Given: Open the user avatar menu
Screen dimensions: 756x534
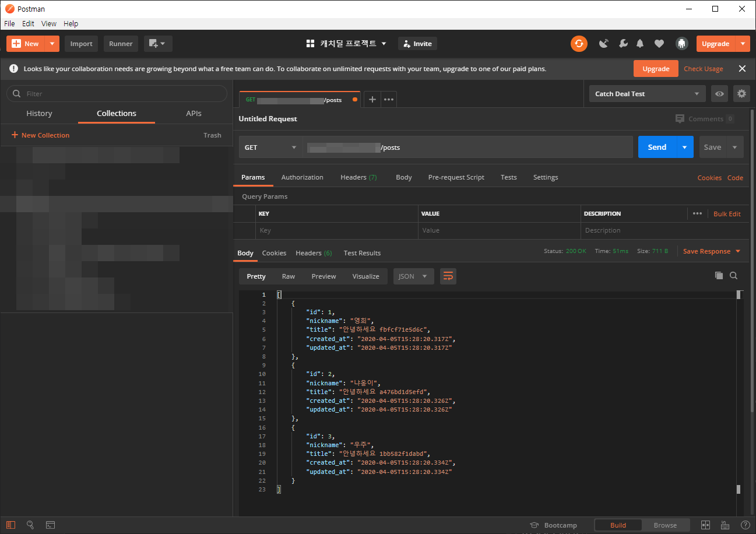Looking at the screenshot, I should click(681, 44).
